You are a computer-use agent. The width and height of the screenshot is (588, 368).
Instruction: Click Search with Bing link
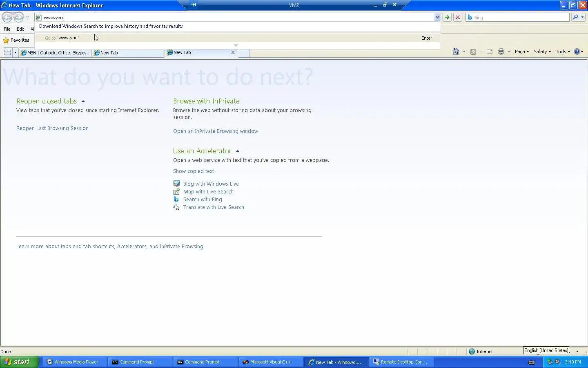coord(203,199)
